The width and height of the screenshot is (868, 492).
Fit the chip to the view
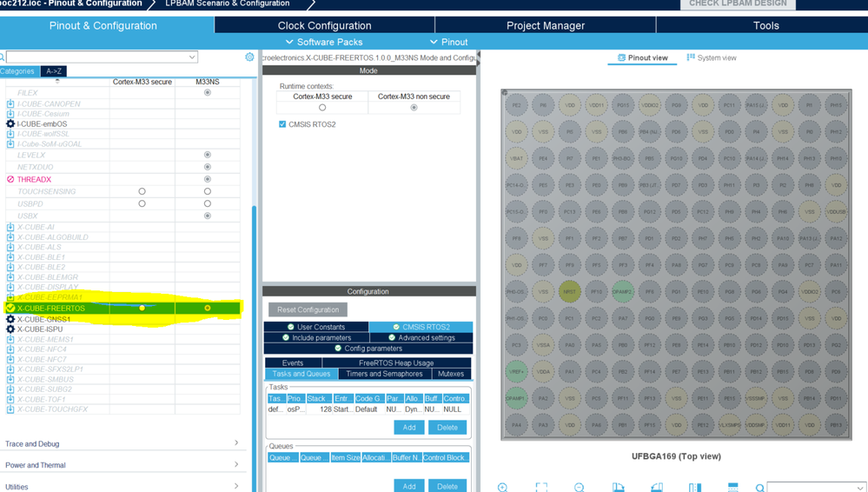[541, 487]
